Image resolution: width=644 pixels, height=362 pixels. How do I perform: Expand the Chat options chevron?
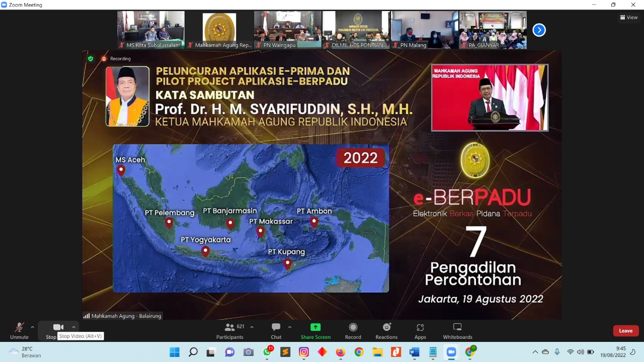coord(290,327)
